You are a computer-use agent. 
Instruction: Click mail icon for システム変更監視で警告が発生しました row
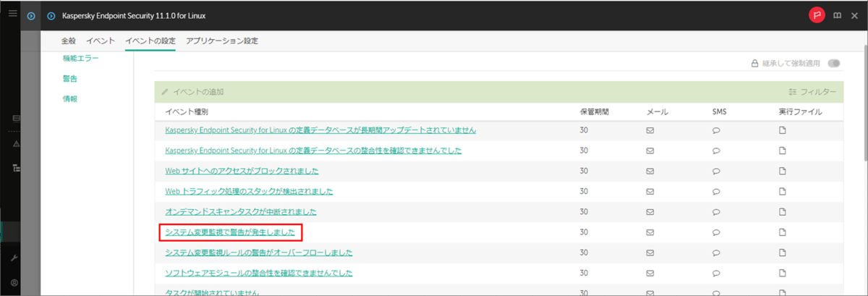pos(650,232)
